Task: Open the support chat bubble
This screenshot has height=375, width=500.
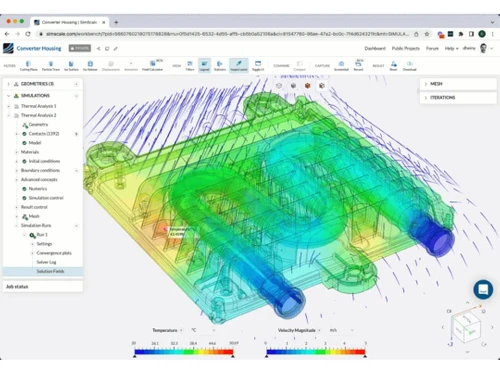Action: pos(483,289)
